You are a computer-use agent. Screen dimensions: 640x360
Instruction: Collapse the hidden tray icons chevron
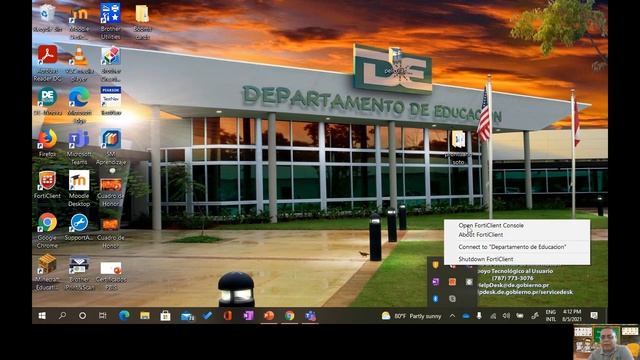452,316
